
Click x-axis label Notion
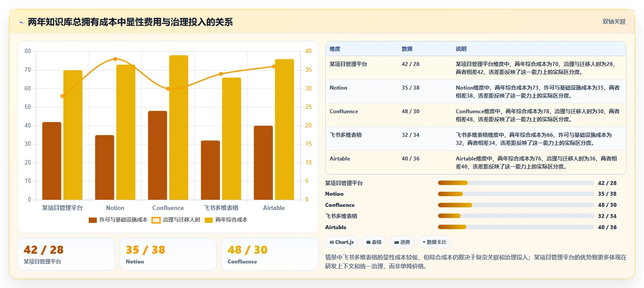pos(115,208)
